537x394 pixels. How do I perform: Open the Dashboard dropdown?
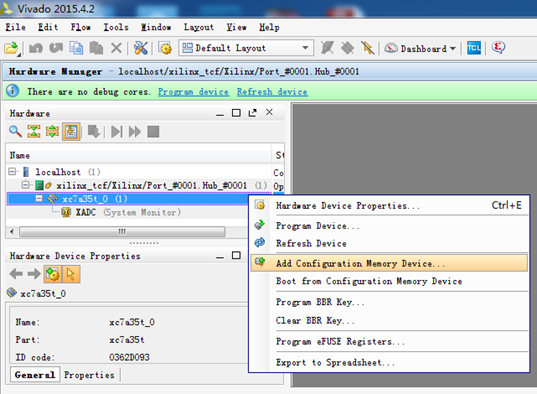point(420,48)
